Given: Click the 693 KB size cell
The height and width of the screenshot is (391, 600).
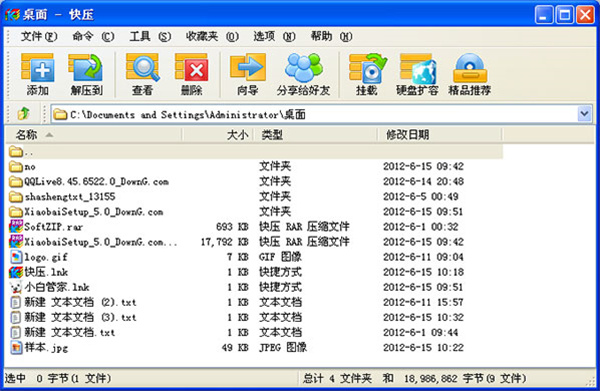Looking at the screenshot, I should 232,226.
